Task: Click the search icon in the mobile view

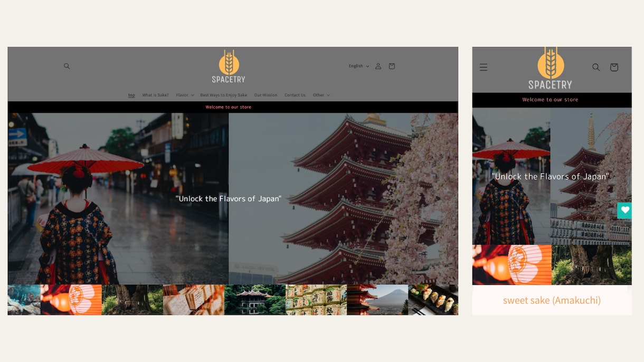Action: click(596, 67)
